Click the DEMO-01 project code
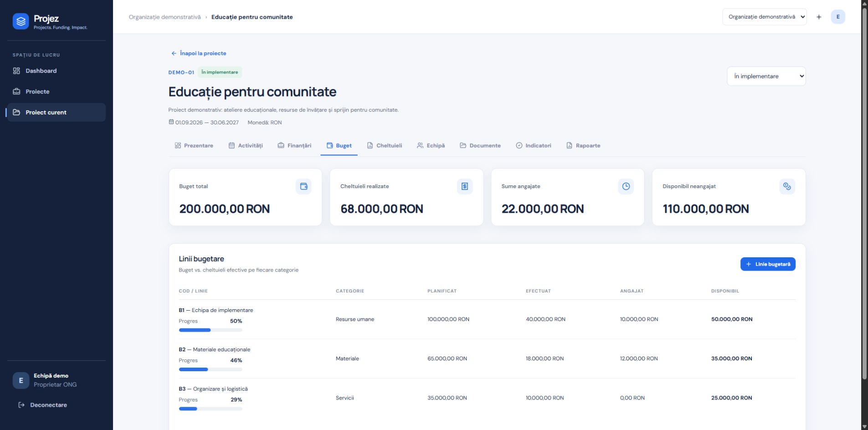The width and height of the screenshot is (868, 430). [x=181, y=72]
